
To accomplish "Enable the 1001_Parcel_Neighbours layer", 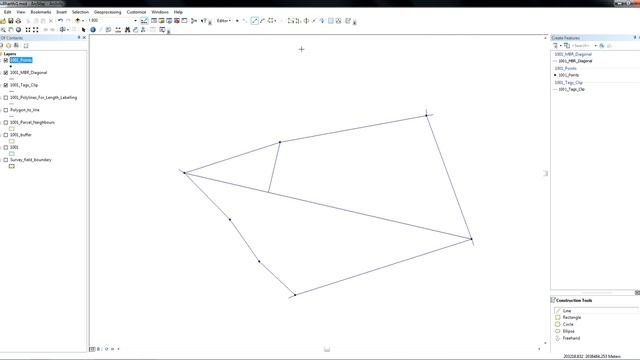I will point(6,122).
